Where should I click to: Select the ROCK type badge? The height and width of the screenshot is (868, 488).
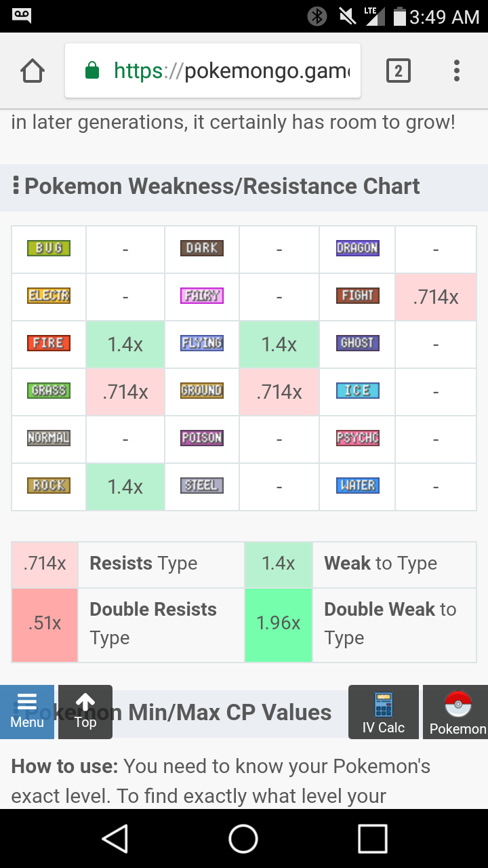pos(49,486)
